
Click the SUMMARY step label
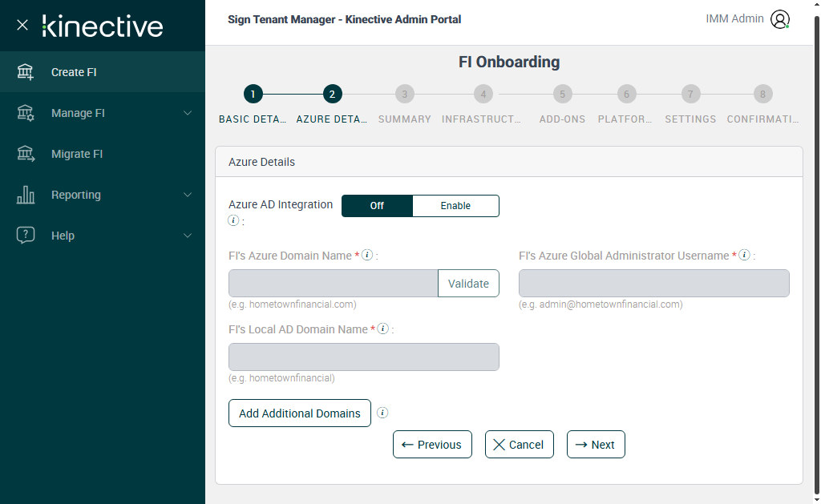405,119
